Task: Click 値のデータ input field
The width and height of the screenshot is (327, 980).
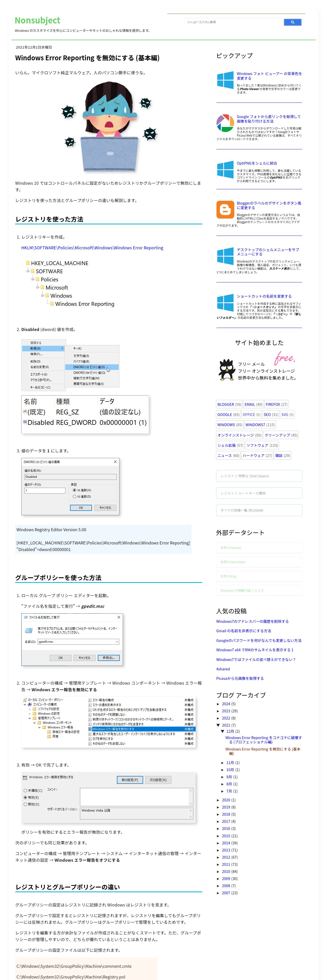Action: point(45,490)
